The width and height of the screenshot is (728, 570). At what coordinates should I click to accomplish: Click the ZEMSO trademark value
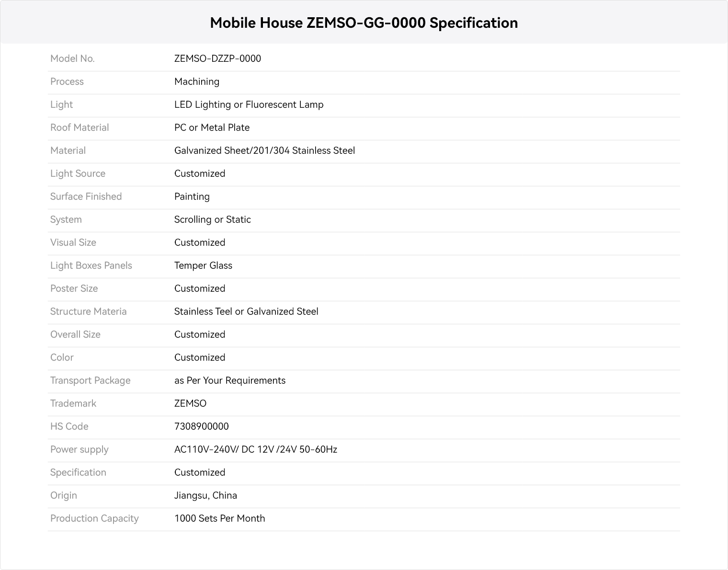190,403
